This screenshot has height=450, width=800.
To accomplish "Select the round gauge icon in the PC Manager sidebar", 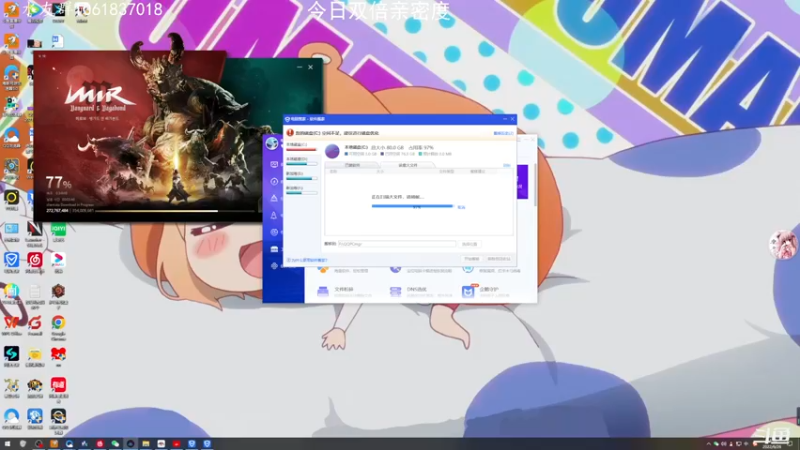I will point(274,181).
